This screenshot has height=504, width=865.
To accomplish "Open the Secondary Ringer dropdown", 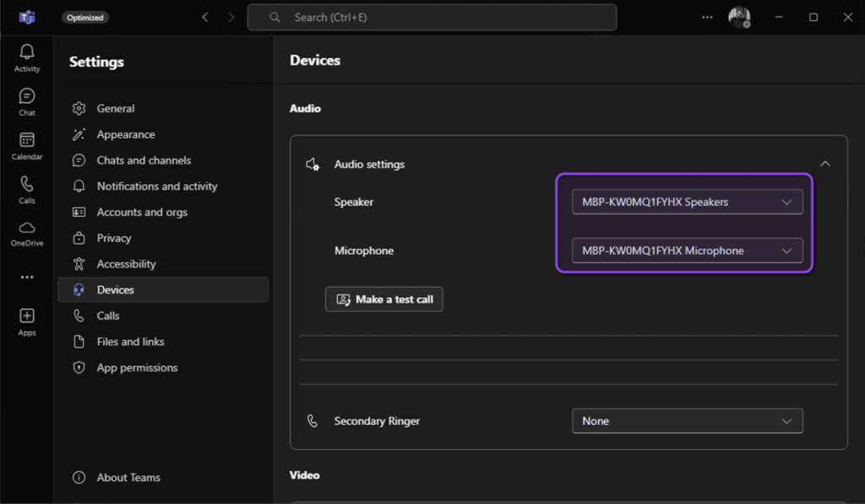I will pyautogui.click(x=687, y=420).
